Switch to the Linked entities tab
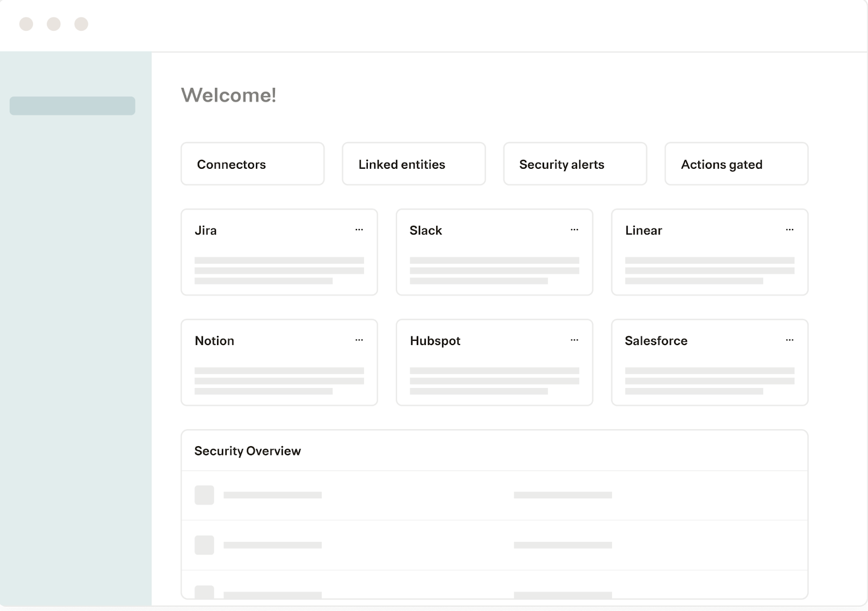 (x=413, y=164)
